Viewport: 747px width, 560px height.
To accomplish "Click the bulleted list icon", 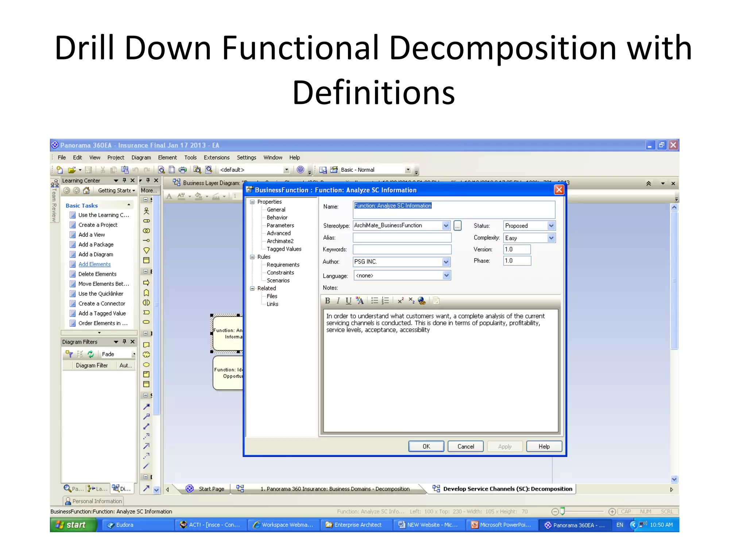I will coord(374,301).
